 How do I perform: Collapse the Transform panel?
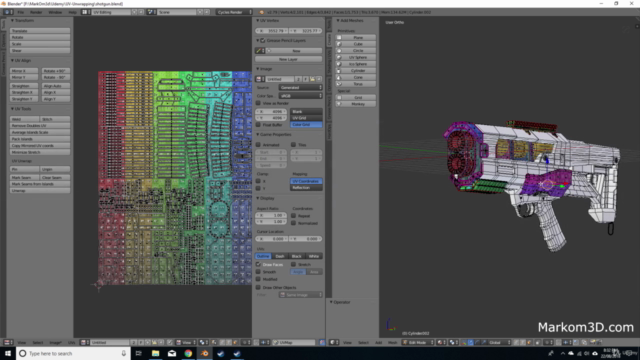click(13, 20)
